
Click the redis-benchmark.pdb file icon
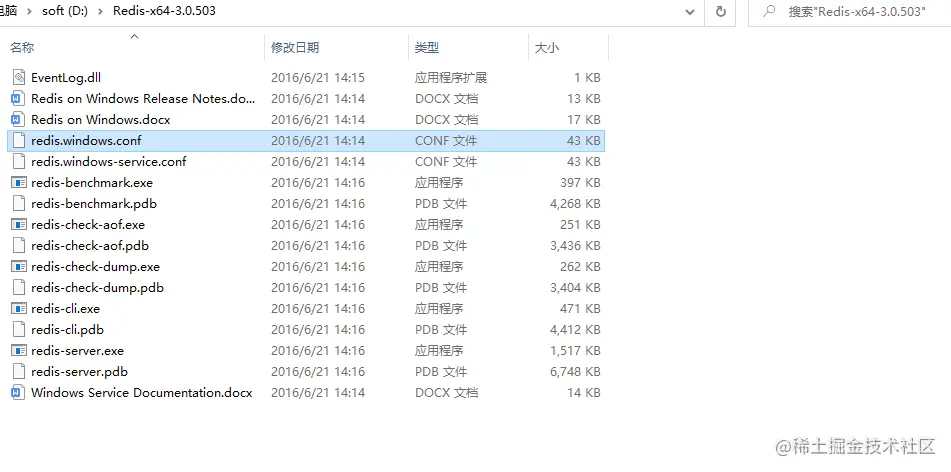point(19,204)
